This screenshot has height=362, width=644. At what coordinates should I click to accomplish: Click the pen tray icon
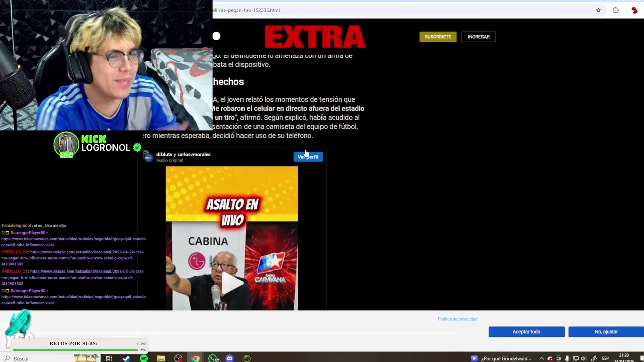594,358
